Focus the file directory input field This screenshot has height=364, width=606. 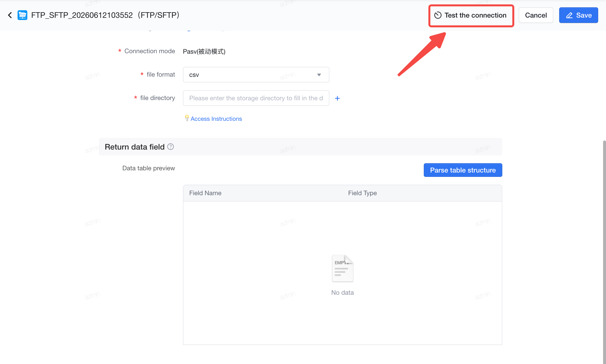(256, 98)
